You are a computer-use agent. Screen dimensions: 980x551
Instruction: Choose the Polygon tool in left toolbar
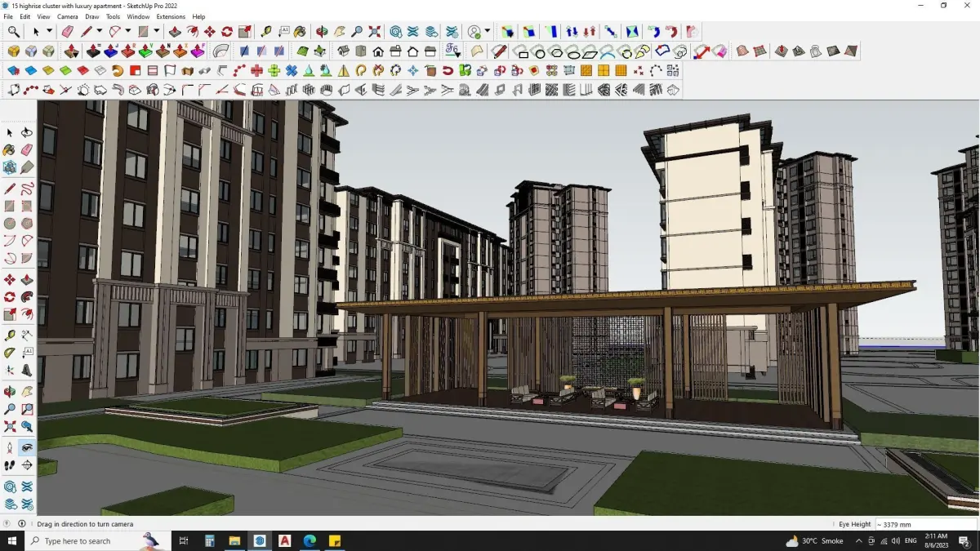(27, 223)
